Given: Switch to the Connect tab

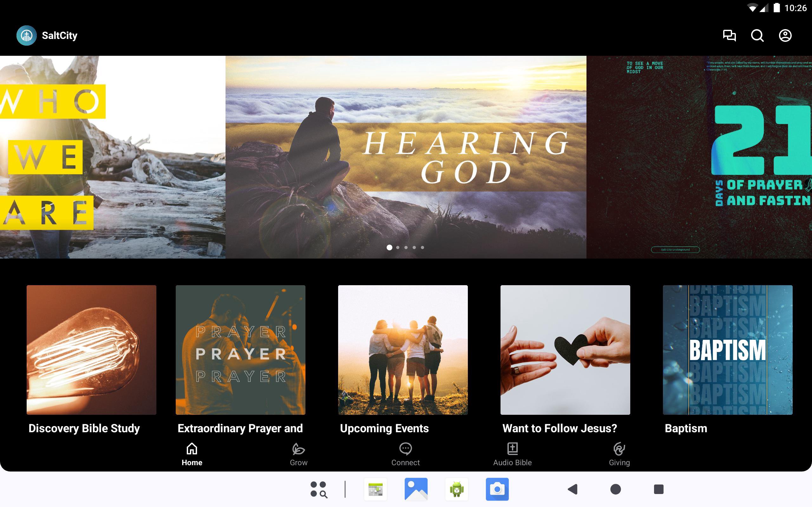Looking at the screenshot, I should (x=405, y=454).
